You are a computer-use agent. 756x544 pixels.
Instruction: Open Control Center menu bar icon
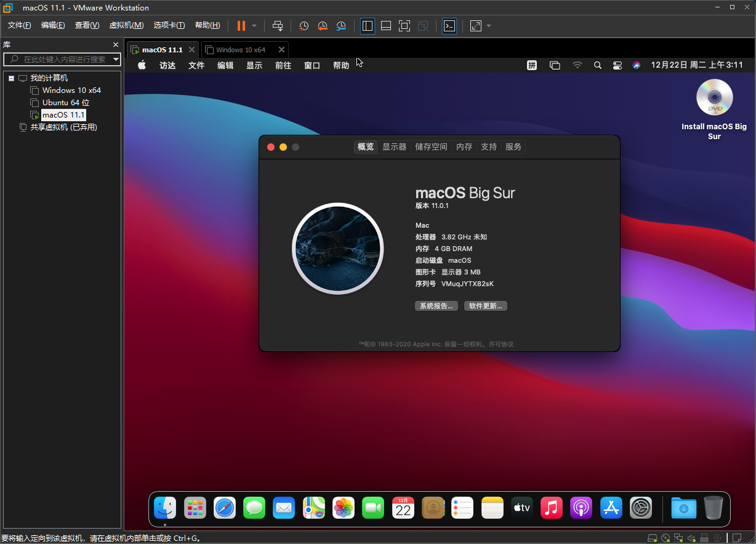pyautogui.click(x=617, y=65)
